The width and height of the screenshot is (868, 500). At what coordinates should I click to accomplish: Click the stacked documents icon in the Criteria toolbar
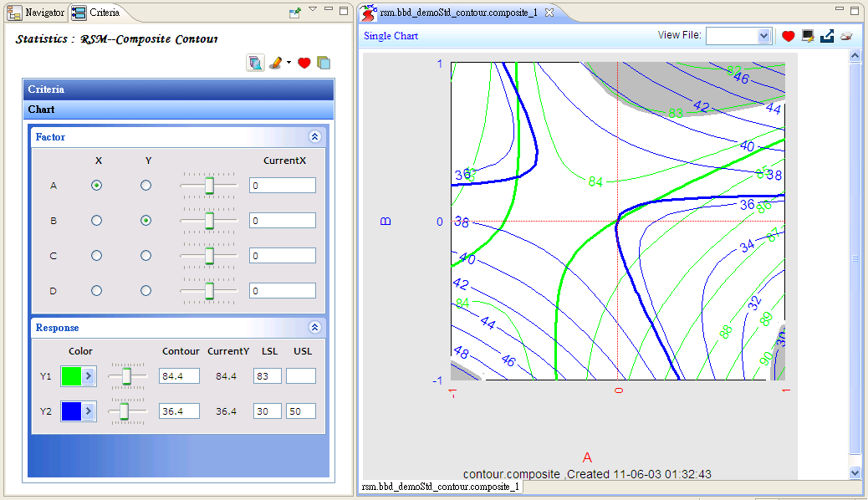pyautogui.click(x=255, y=63)
